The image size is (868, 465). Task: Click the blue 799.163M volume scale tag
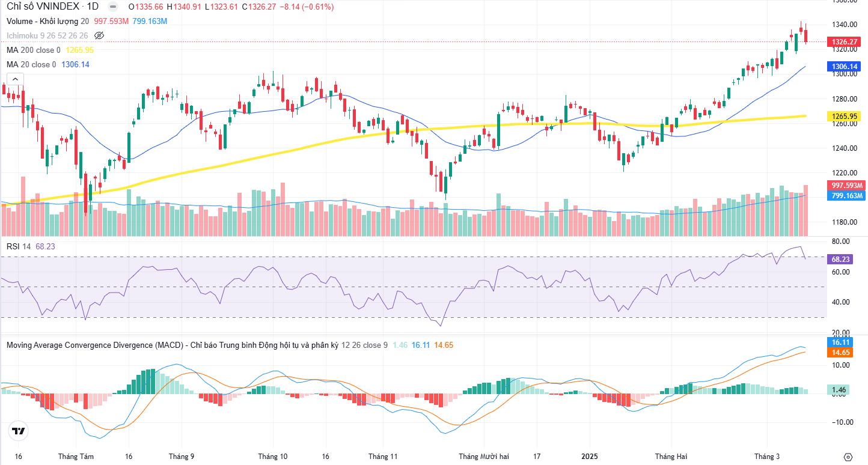846,196
